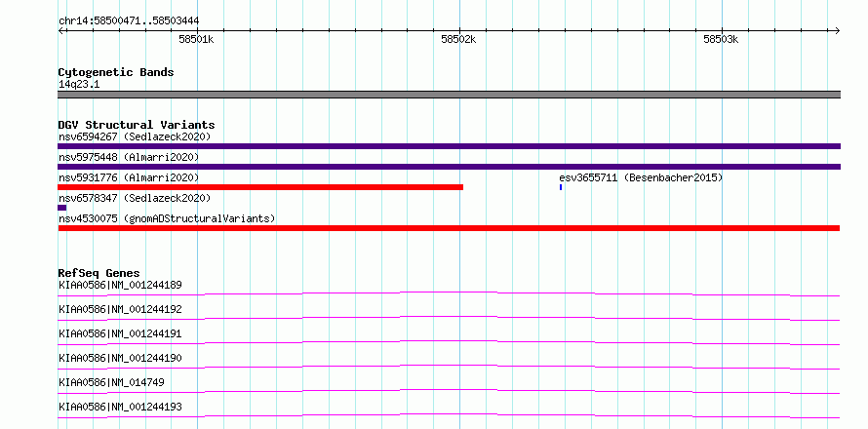Open variant label nsv6578347 (Sedlazeck2020)
The height and width of the screenshot is (429, 868).
pos(135,198)
